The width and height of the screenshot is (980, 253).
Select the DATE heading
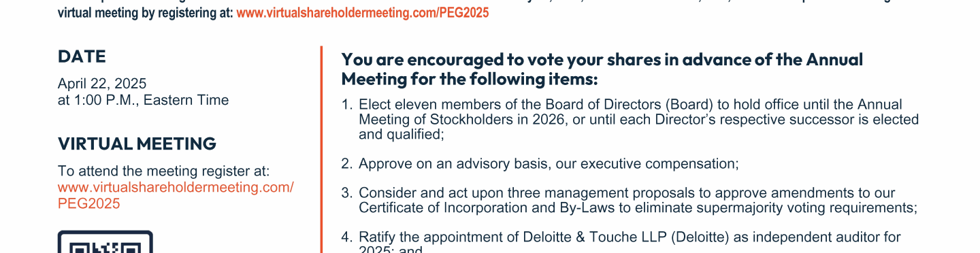point(82,56)
